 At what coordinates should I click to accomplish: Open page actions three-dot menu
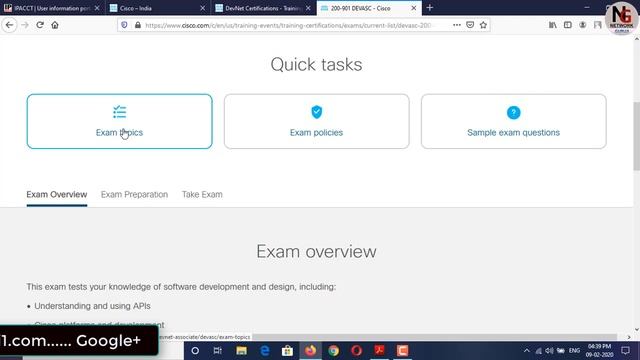[x=457, y=25]
